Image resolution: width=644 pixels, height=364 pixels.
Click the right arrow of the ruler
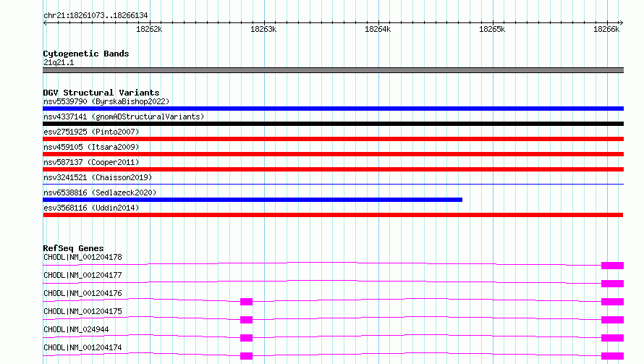coord(621,22)
